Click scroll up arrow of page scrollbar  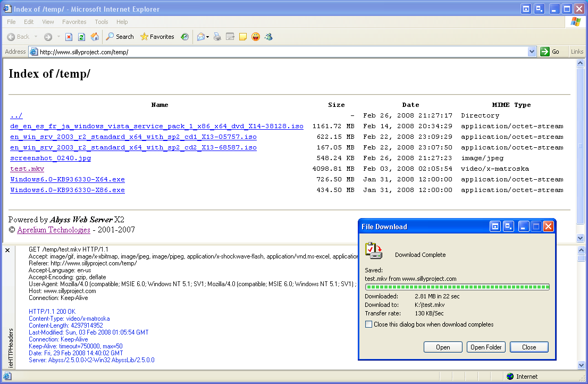580,63
